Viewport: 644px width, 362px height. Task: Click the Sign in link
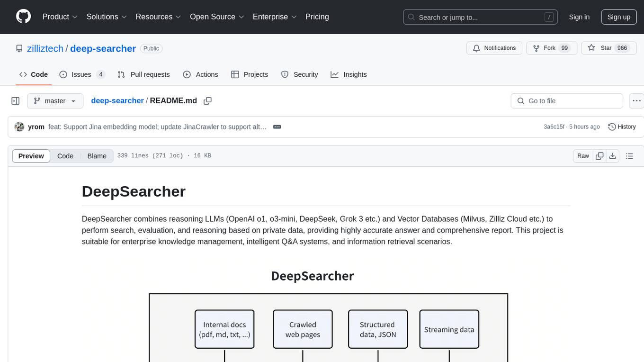pyautogui.click(x=579, y=17)
